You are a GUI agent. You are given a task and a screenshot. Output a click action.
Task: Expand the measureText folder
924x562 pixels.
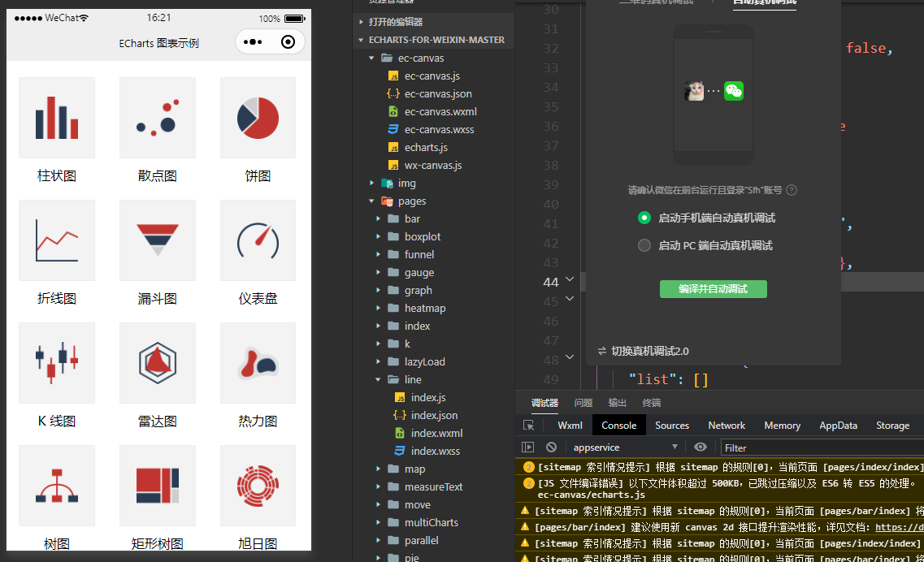tap(379, 486)
